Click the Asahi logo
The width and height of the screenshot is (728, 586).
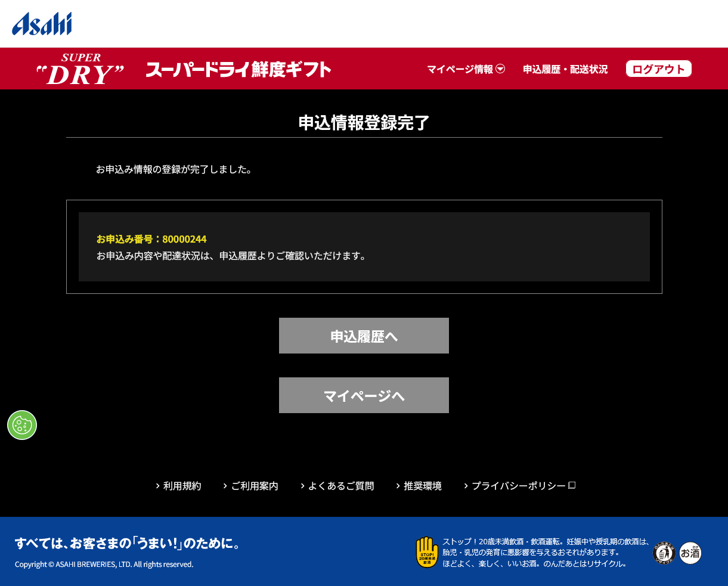[x=42, y=24]
